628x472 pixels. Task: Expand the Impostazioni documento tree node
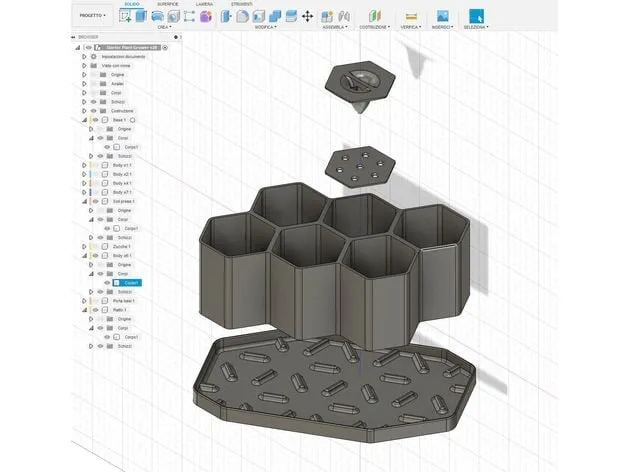pos(84,56)
